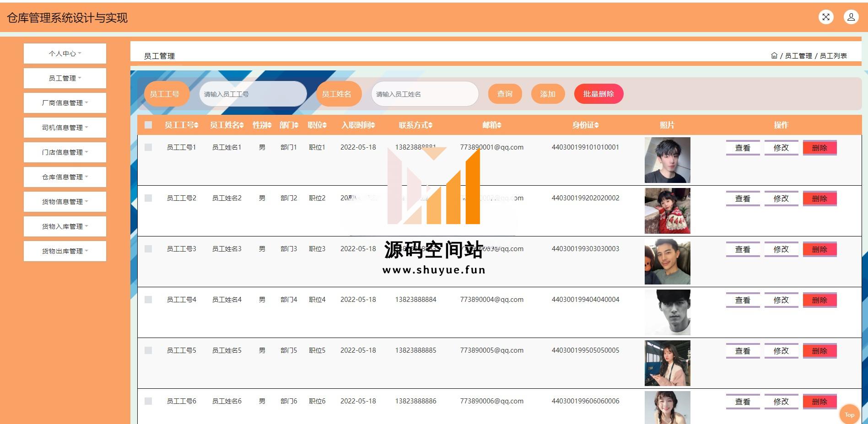The width and height of the screenshot is (868, 424).
Task: Open the user profile icon in header
Action: coord(851,17)
